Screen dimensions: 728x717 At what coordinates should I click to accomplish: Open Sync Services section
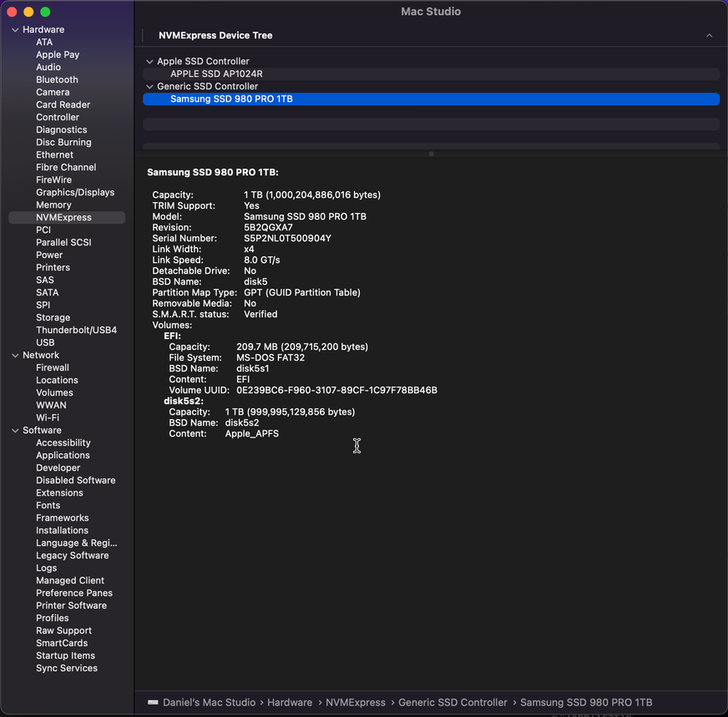click(67, 669)
